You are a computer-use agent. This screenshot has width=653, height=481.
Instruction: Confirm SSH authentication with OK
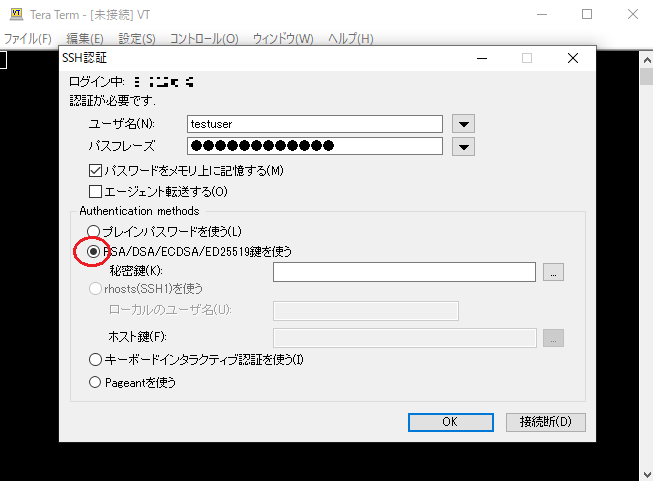tap(451, 422)
